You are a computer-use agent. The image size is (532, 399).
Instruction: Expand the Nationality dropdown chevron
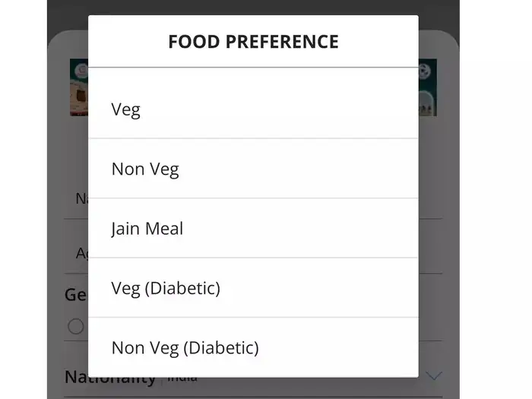pos(434,375)
